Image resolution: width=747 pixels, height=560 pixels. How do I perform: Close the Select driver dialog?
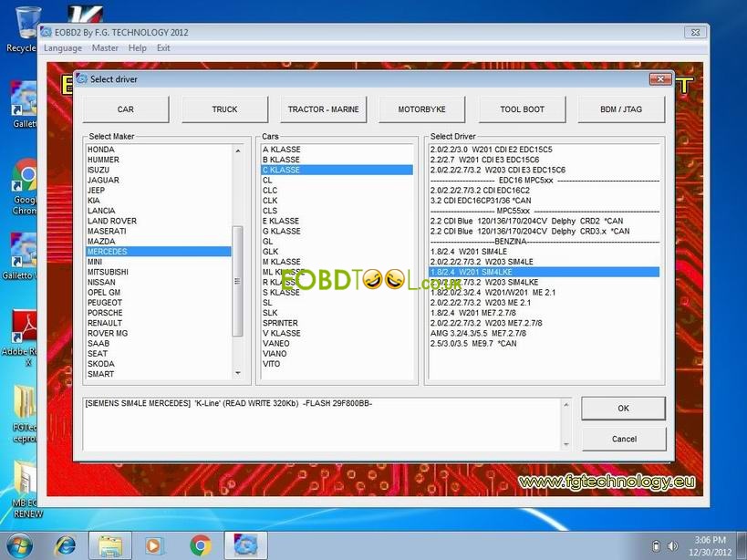click(x=659, y=79)
